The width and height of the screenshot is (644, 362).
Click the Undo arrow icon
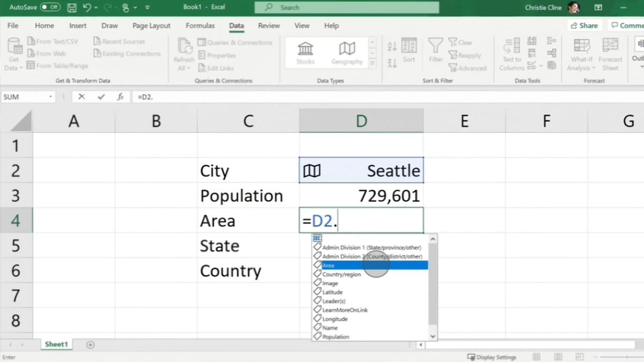point(87,8)
